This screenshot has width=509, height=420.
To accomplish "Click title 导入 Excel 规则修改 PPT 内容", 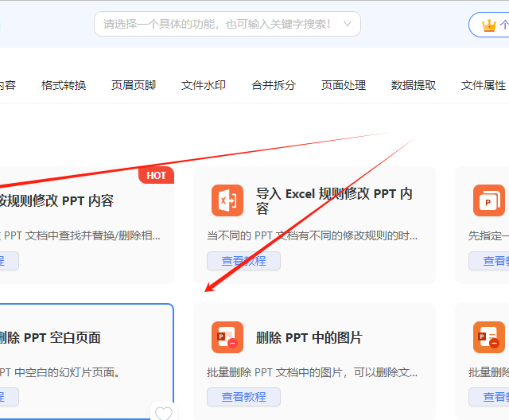I will pyautogui.click(x=334, y=201).
